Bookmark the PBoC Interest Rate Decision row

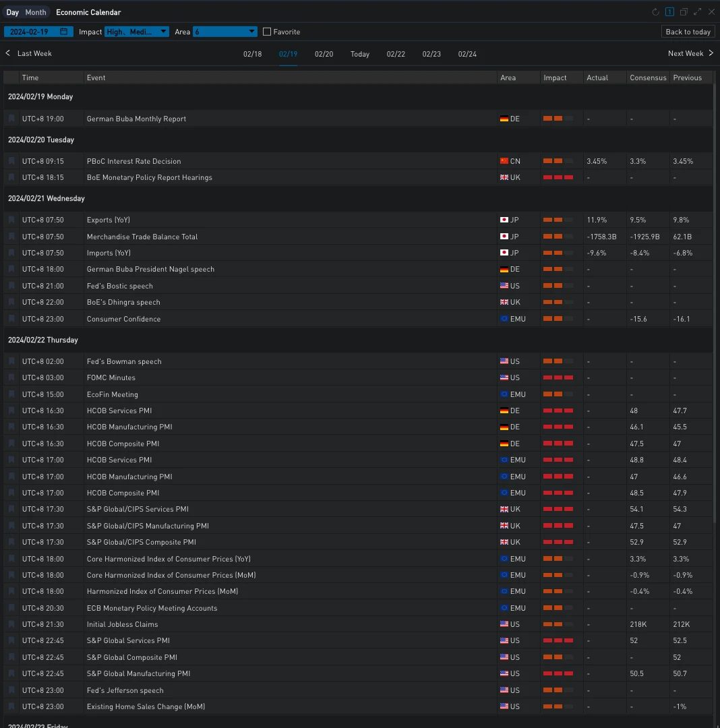coord(11,161)
